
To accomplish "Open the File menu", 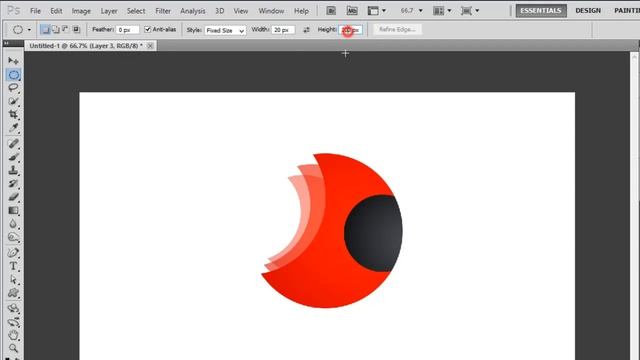I will pyautogui.click(x=36, y=11).
